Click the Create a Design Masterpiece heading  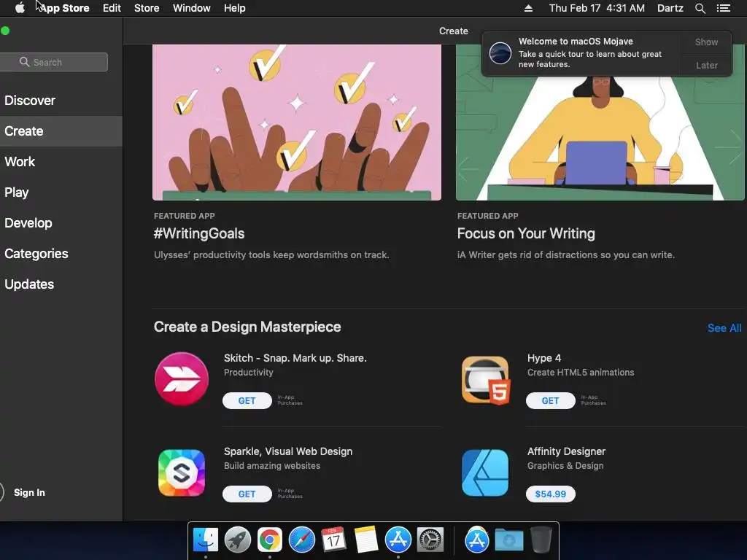click(247, 327)
